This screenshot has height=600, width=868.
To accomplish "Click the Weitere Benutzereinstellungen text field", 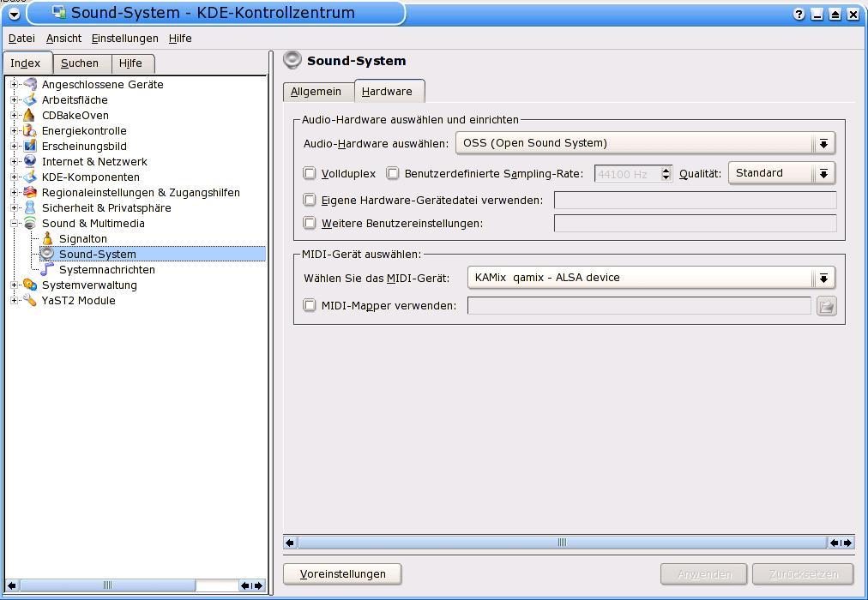I will (x=695, y=224).
